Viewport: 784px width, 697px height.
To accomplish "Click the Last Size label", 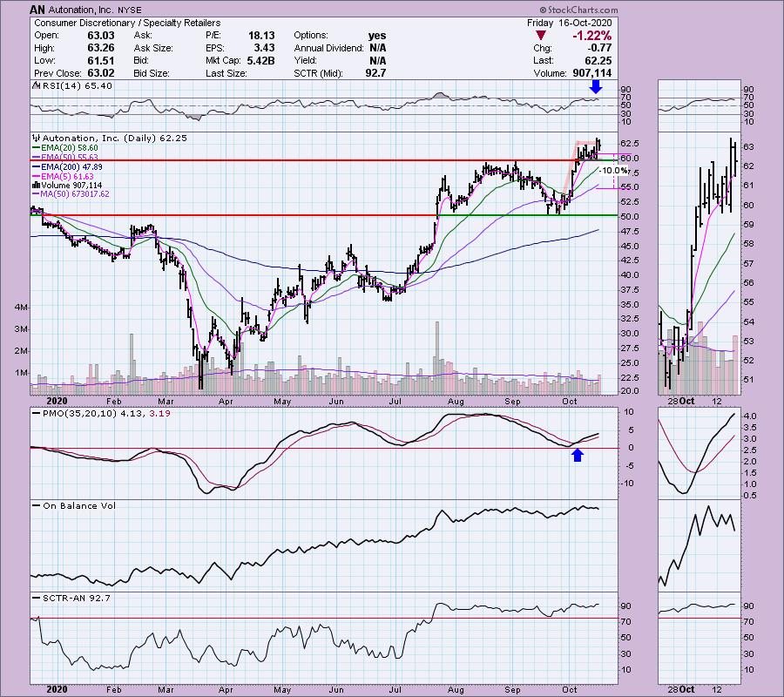I will pos(226,73).
